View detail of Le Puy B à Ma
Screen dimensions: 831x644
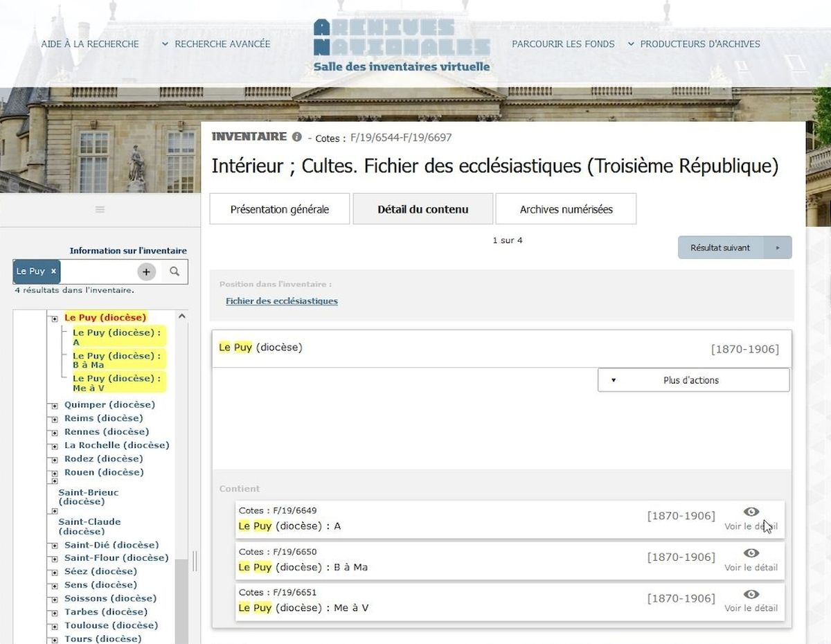751,559
